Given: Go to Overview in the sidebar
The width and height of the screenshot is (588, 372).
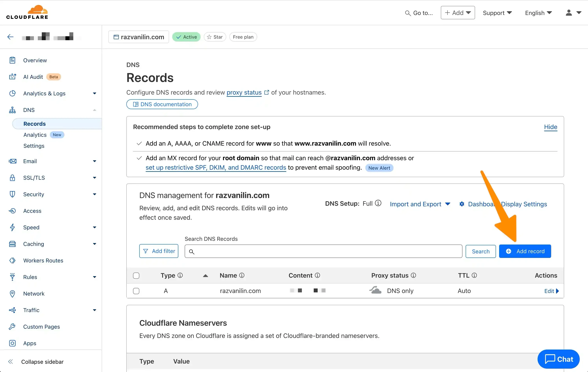Looking at the screenshot, I should 35,60.
